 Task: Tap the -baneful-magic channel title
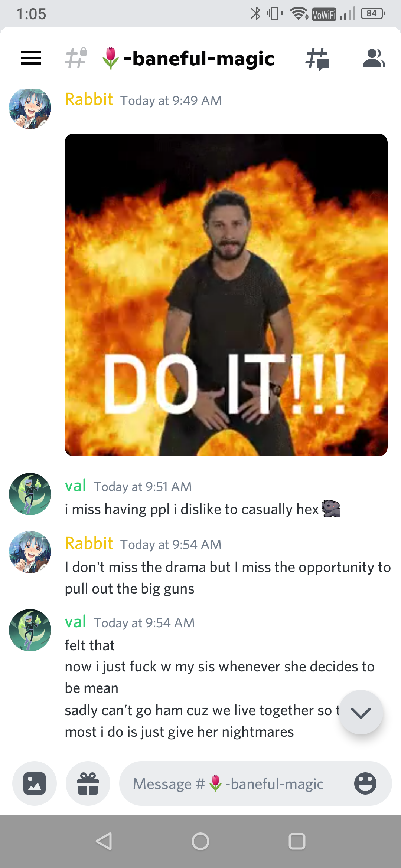coord(189,59)
